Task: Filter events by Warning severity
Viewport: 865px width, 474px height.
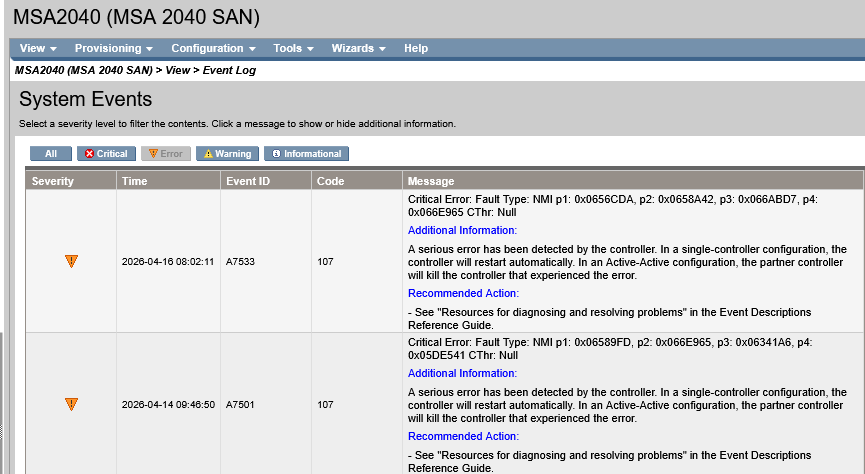Action: tap(227, 153)
